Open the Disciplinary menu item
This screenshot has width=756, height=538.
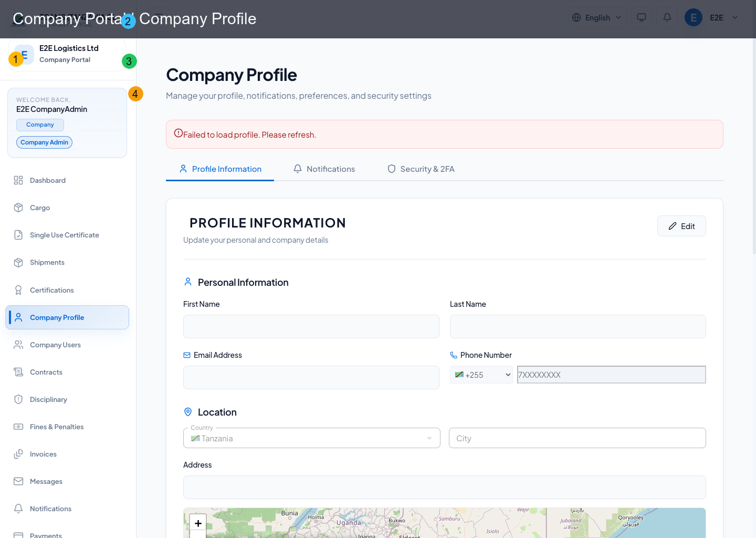click(67, 399)
